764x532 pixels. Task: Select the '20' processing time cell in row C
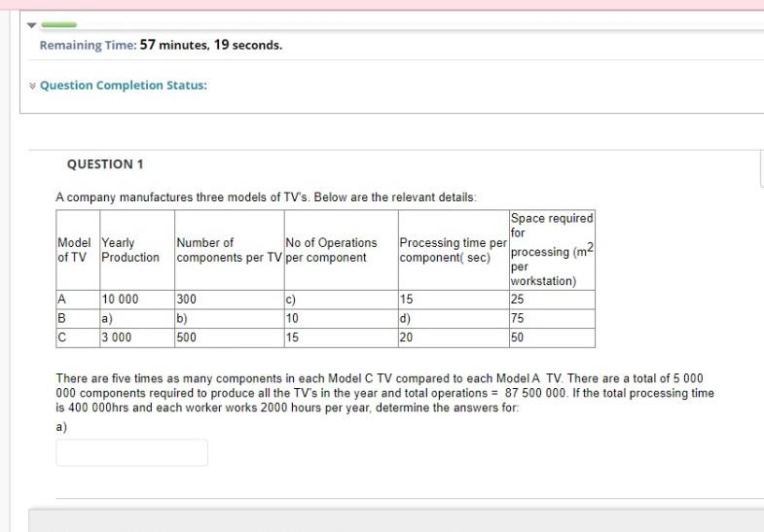(454, 337)
